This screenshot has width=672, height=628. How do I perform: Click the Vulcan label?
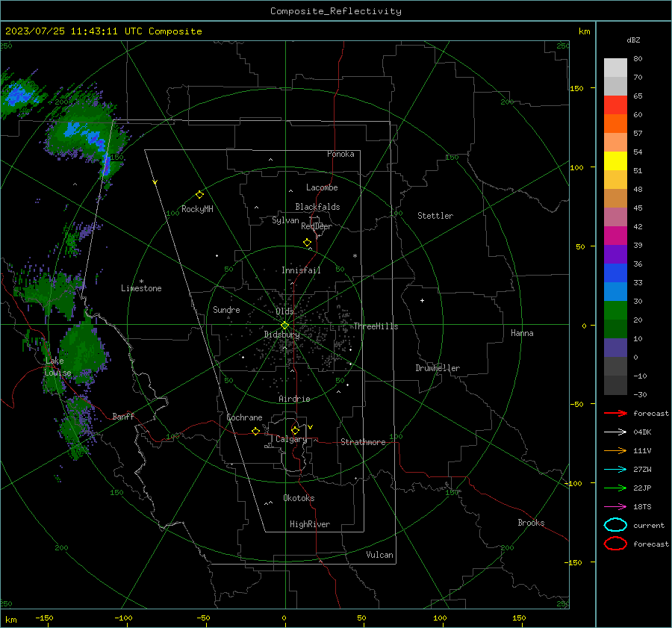[x=380, y=555]
